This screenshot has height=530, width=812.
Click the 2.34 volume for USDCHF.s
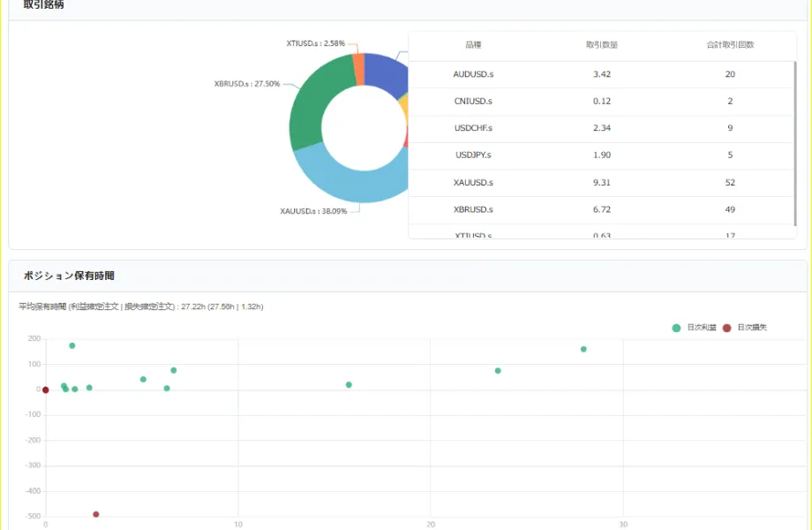click(x=602, y=128)
